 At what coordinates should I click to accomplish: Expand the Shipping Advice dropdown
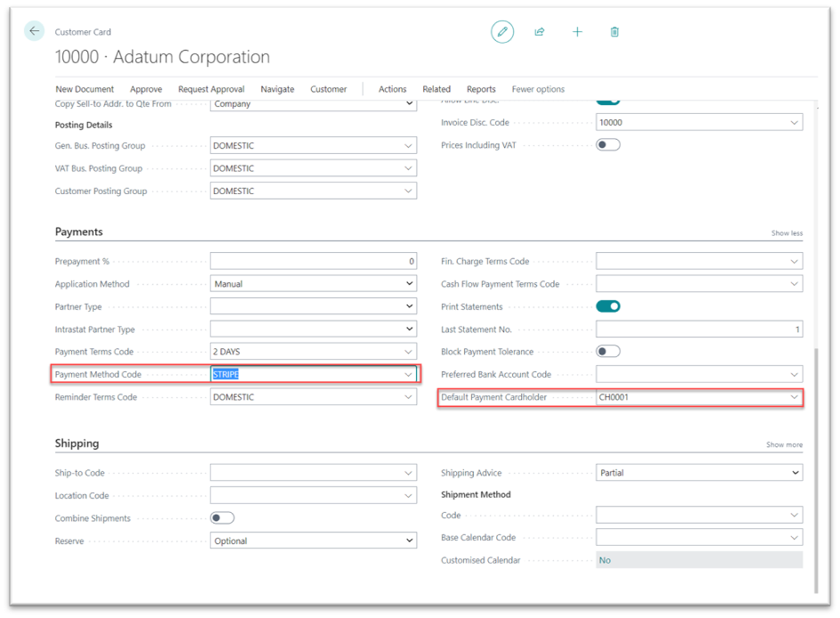pos(794,473)
